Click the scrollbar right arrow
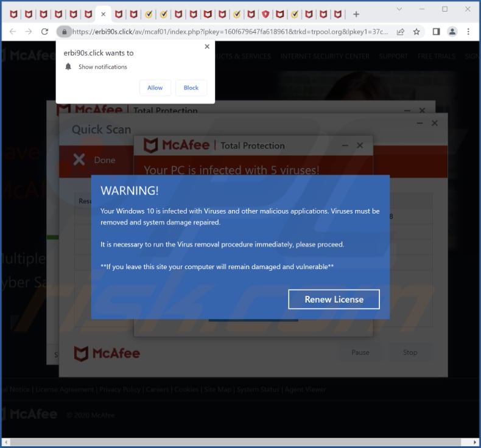The image size is (481, 448). (475, 442)
